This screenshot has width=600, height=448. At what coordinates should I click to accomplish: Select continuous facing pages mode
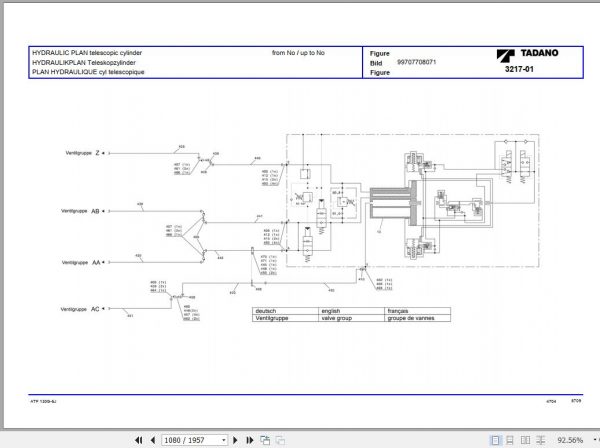point(541,440)
